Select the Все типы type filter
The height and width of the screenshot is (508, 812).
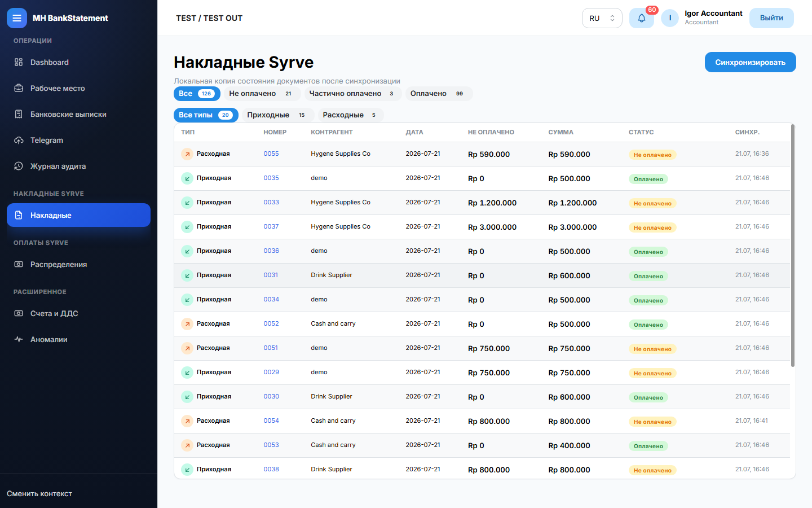pos(206,115)
